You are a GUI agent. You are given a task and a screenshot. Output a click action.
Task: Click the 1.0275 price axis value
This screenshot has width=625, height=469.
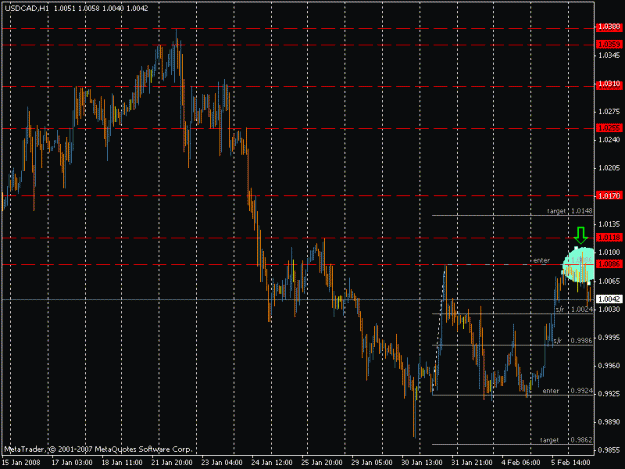point(609,112)
